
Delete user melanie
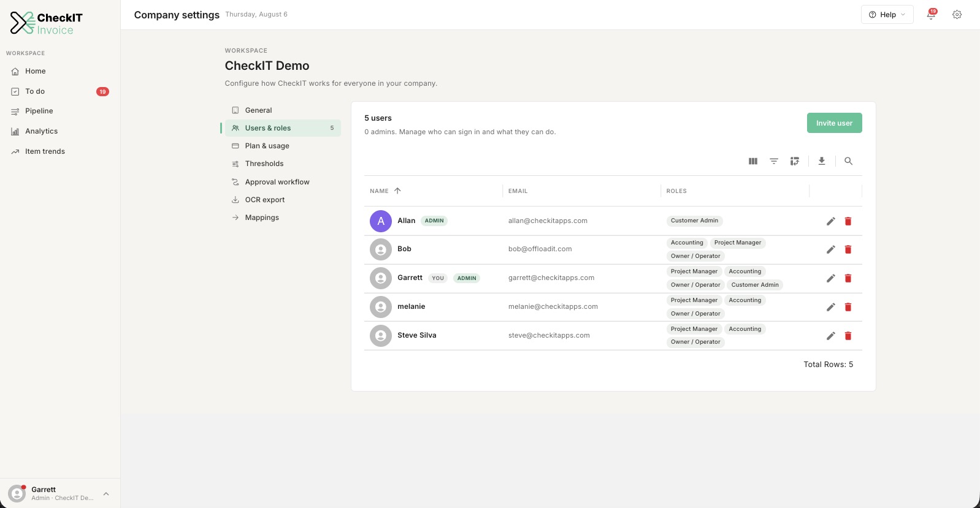[x=848, y=307]
